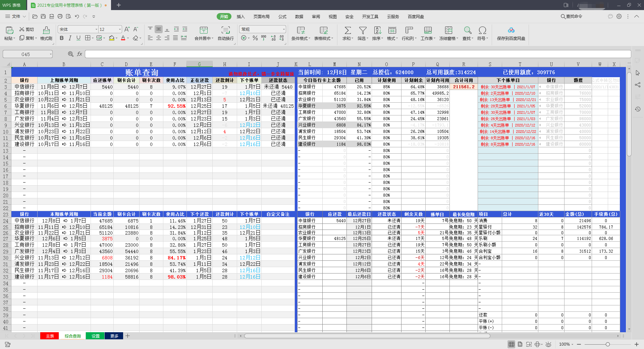This screenshot has width=644, height=349.
Task: Open Freeze Panes 冻结窗格 icon
Action: coord(448,31)
